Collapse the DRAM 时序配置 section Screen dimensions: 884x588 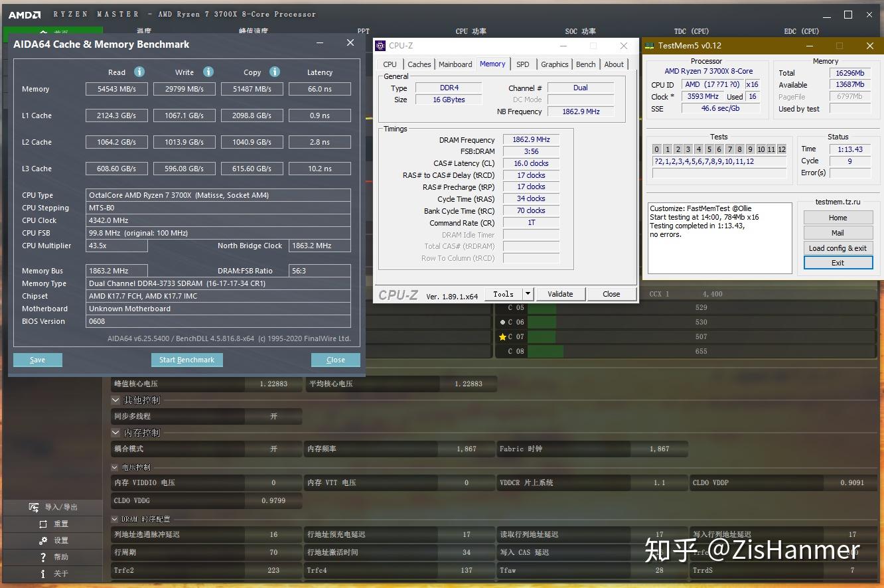coord(115,519)
